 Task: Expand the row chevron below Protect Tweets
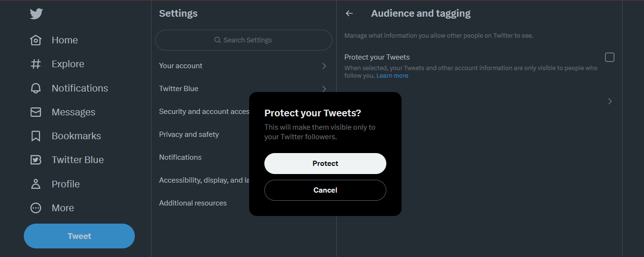[610, 101]
